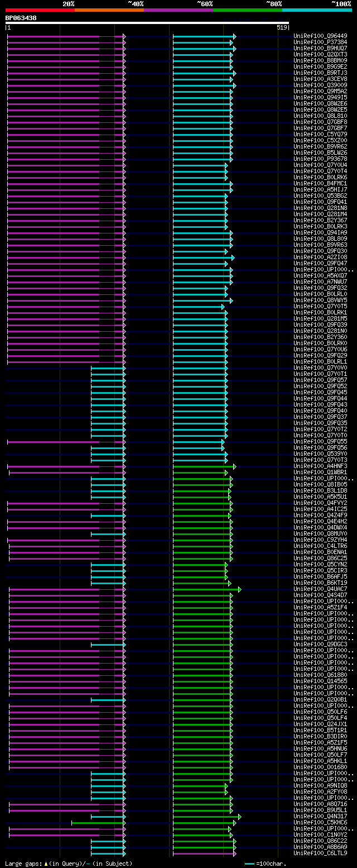This screenshot has width=357, height=868.
Task: Select hit label UniRef100_A9NIQ8
Action: pos(320,786)
